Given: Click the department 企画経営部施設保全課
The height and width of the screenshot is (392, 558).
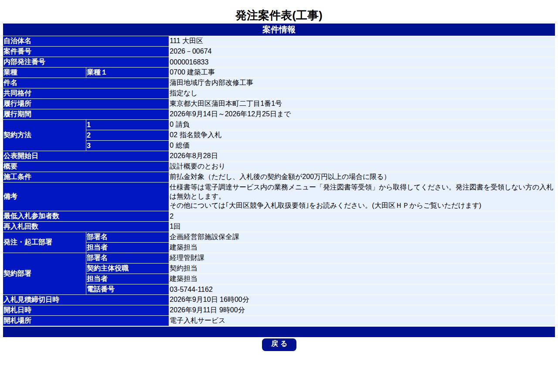Looking at the screenshot, I should [204, 237].
